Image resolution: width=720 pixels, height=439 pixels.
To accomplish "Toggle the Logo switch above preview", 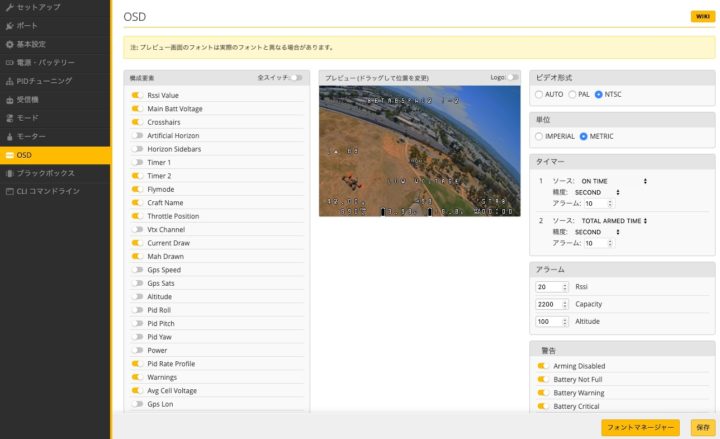I will coord(513,77).
